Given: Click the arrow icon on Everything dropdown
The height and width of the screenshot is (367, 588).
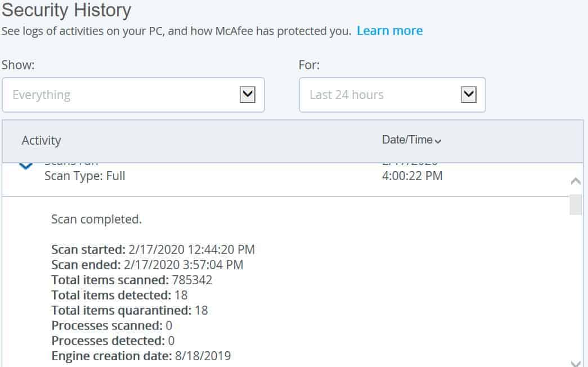Looking at the screenshot, I should [248, 95].
